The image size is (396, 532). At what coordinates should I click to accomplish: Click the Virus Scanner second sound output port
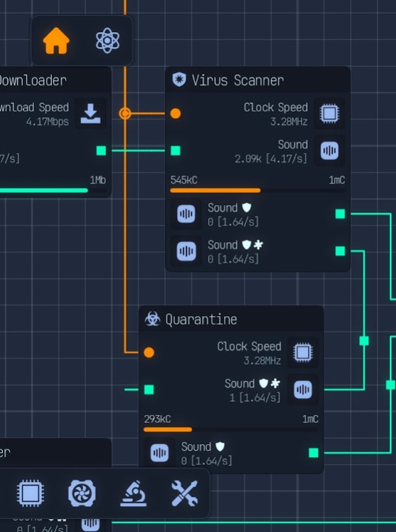[340, 251]
